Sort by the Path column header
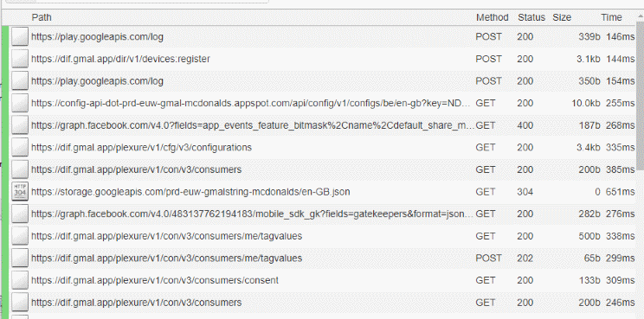The image size is (644, 319). 42,17
